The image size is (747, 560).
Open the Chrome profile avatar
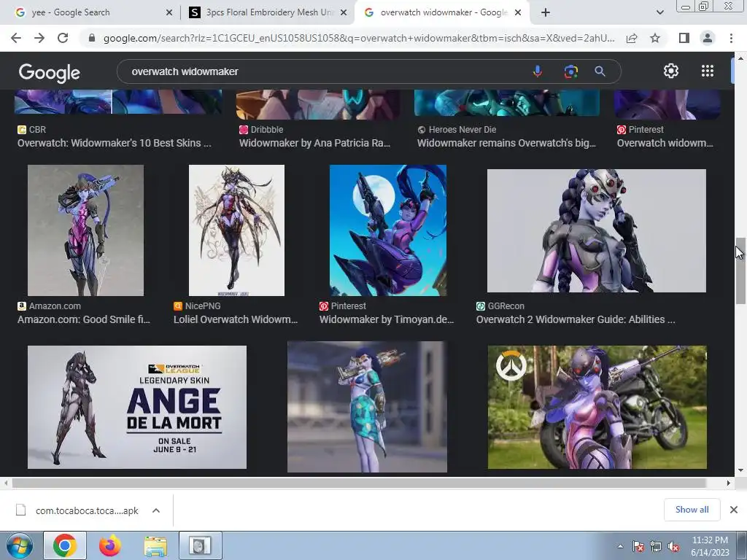708,38
